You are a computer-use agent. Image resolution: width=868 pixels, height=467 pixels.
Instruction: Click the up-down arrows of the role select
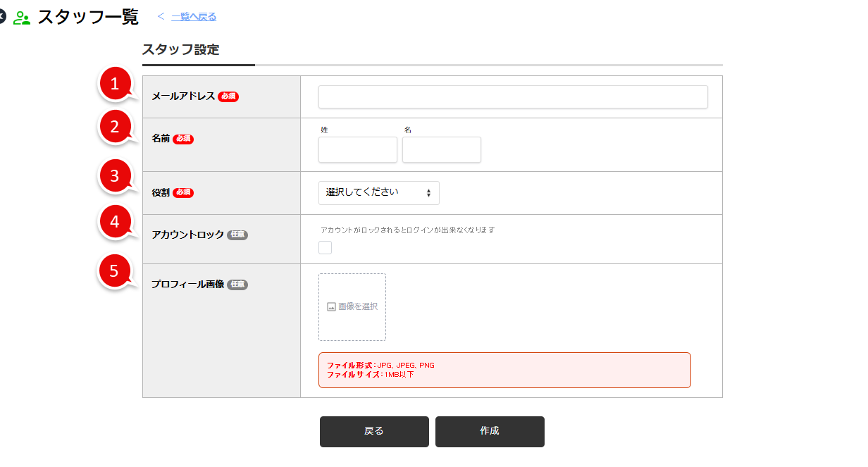428,193
